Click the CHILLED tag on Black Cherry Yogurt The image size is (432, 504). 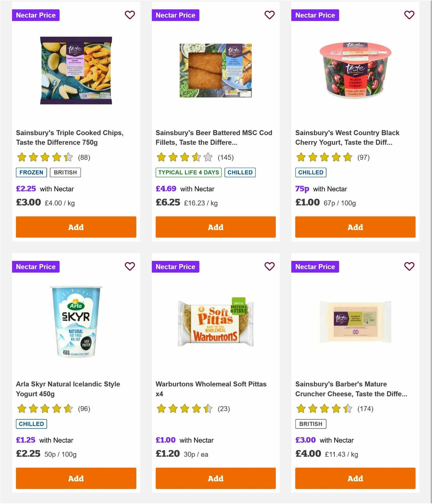(x=311, y=172)
